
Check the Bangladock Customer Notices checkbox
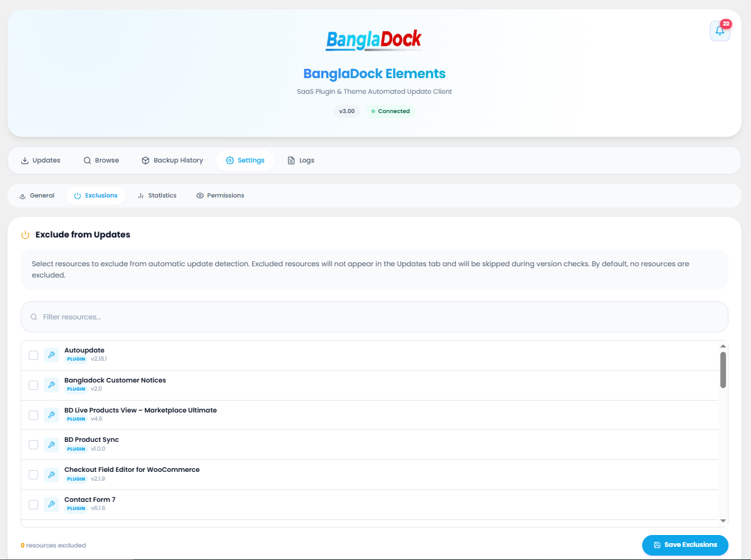coord(34,385)
